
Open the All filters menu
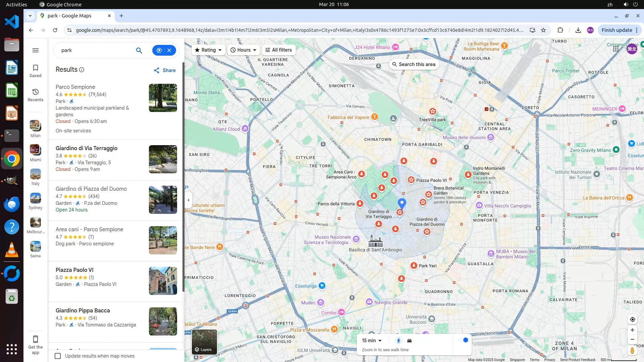(278, 50)
